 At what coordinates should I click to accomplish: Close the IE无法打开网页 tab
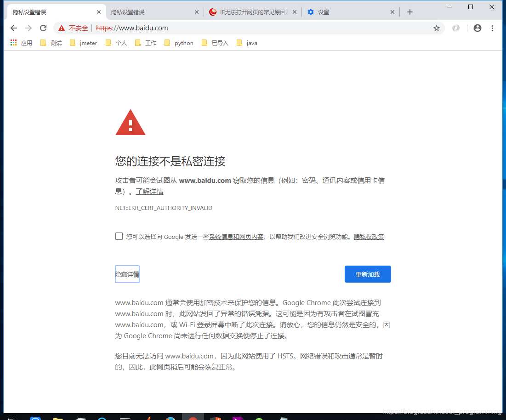[x=294, y=12]
